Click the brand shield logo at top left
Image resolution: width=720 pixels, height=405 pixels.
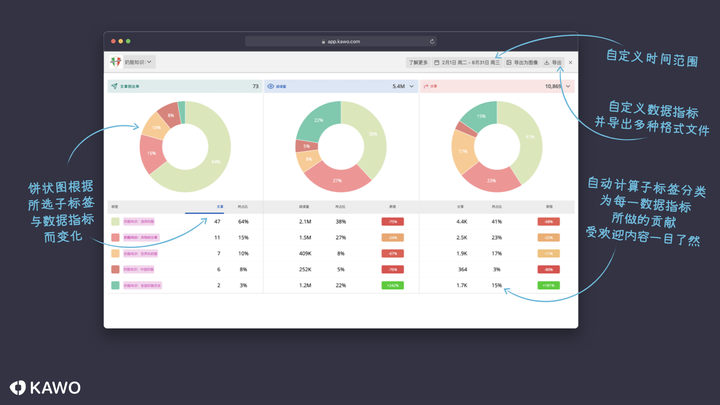coord(115,62)
